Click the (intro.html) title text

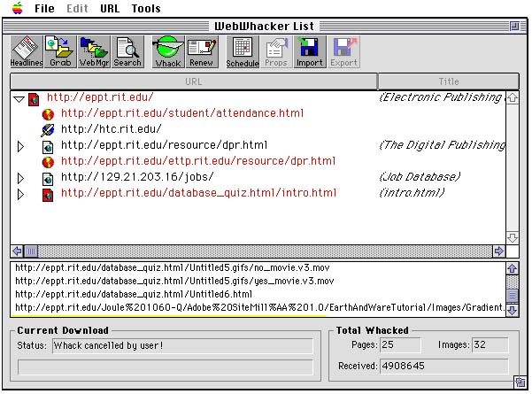click(412, 193)
